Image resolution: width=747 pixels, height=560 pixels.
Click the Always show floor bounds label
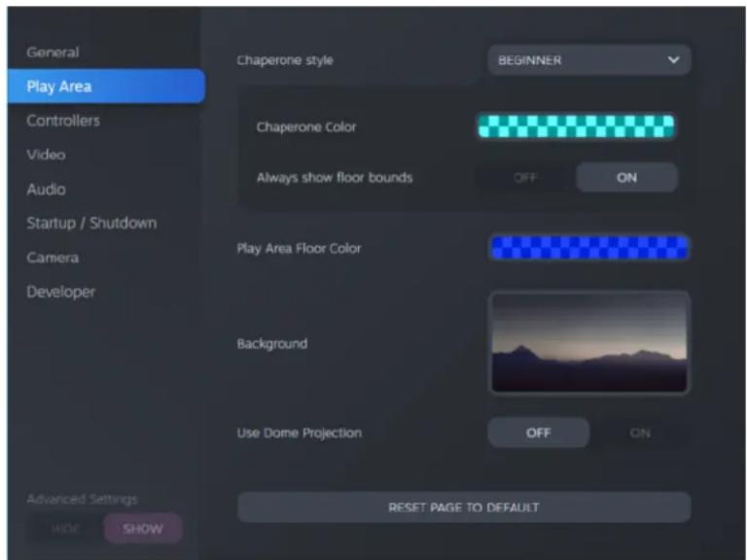pyautogui.click(x=335, y=178)
